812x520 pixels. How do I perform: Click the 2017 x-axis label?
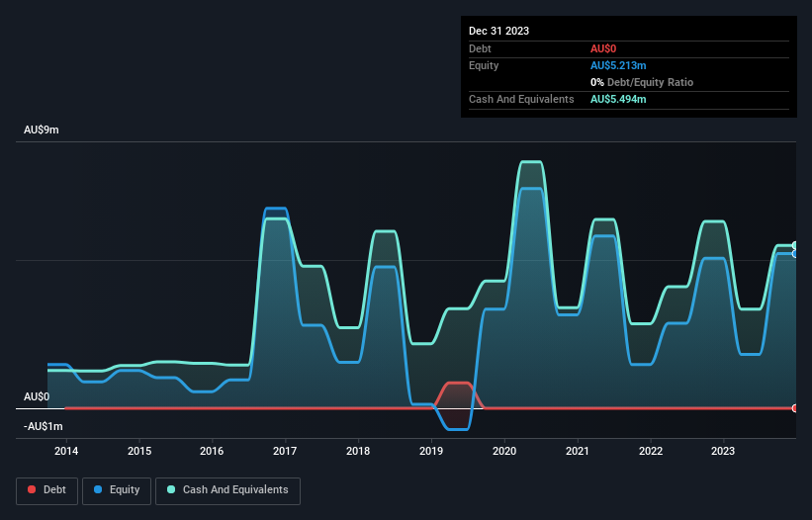point(285,451)
